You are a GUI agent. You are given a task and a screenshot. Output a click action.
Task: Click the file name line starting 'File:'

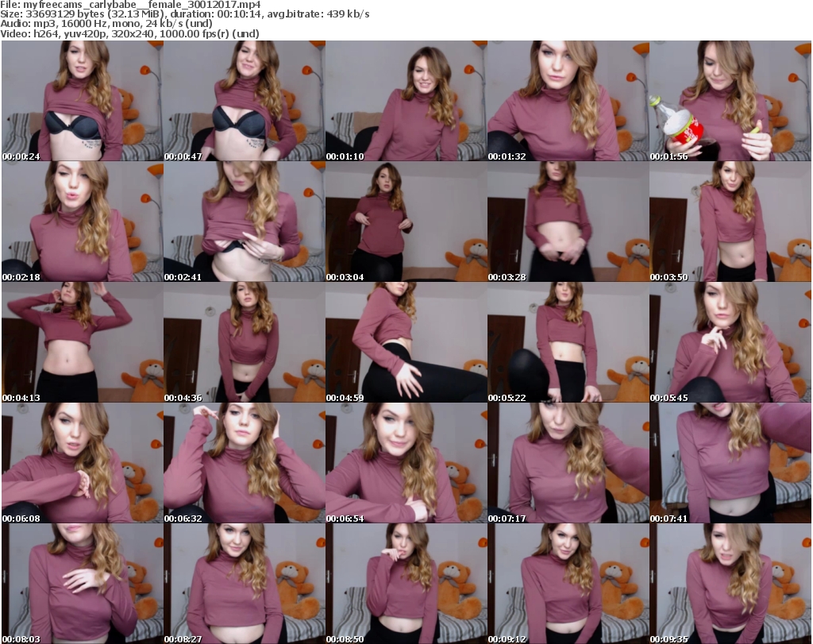[131, 5]
